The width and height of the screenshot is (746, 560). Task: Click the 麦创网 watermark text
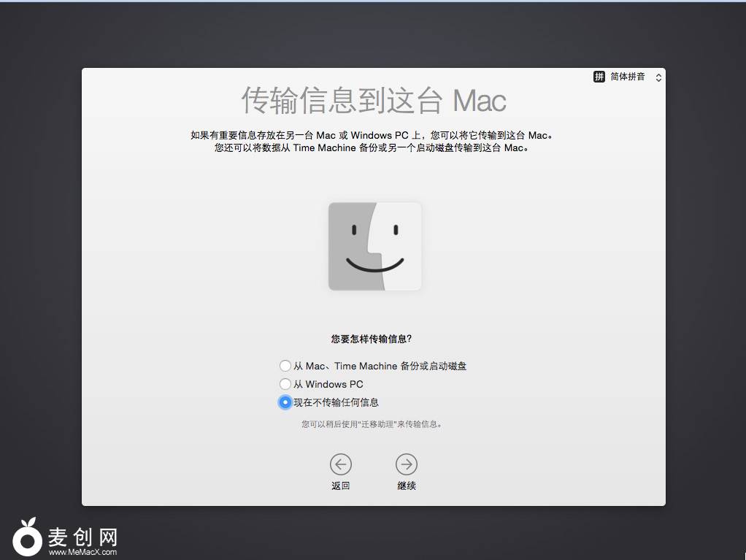(82, 537)
